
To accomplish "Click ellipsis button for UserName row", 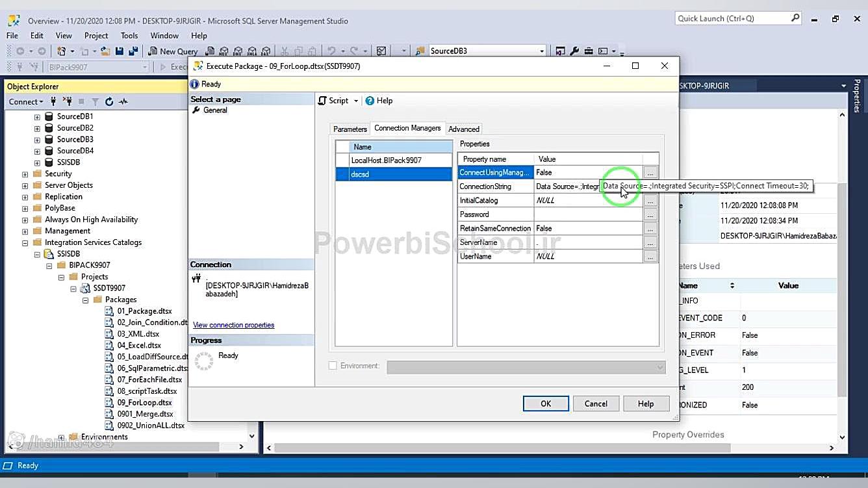I will pos(650,257).
